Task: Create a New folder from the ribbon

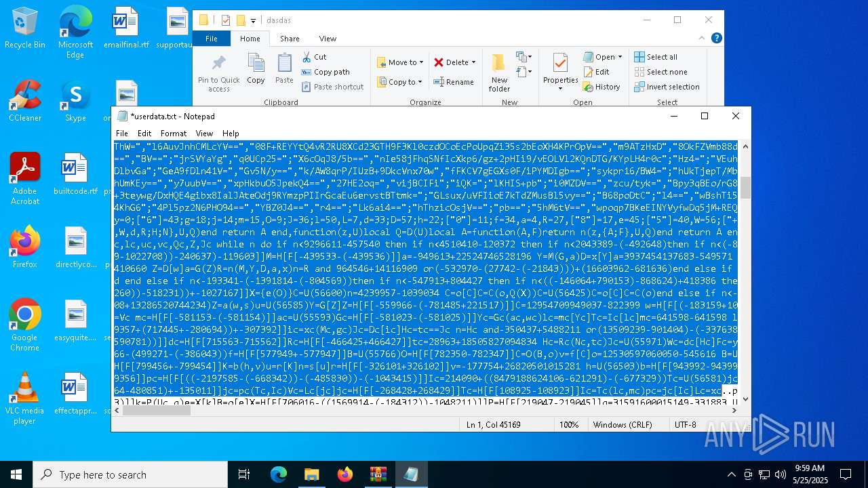Action: point(499,73)
